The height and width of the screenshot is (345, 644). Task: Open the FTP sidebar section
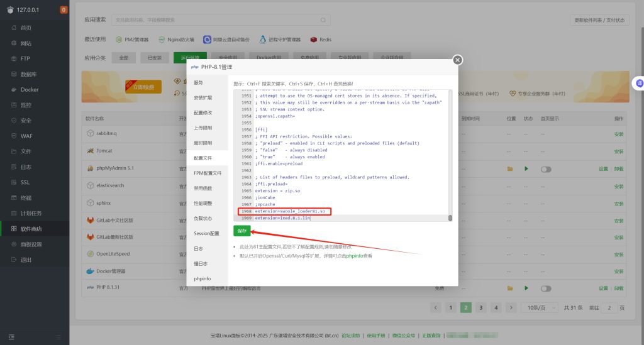pyautogui.click(x=25, y=58)
